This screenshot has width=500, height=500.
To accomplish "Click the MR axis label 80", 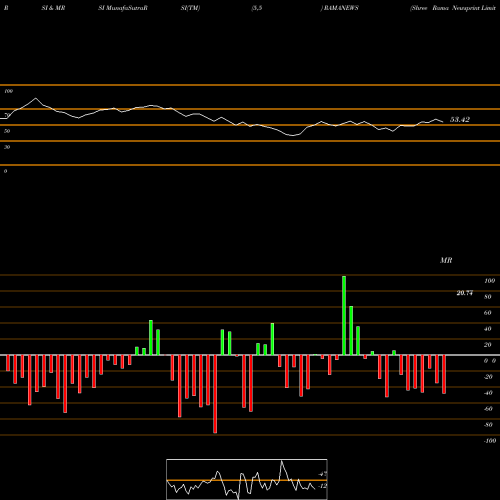I will (488, 297).
